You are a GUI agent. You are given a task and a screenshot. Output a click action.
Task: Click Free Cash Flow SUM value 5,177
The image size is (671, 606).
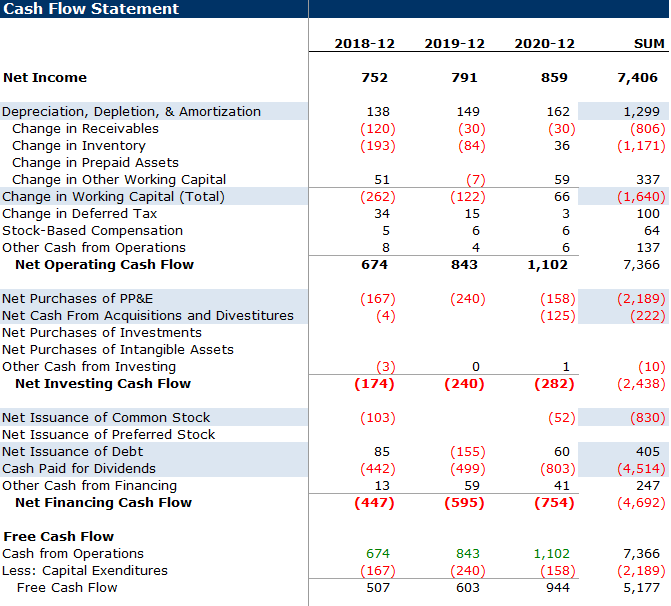643,588
